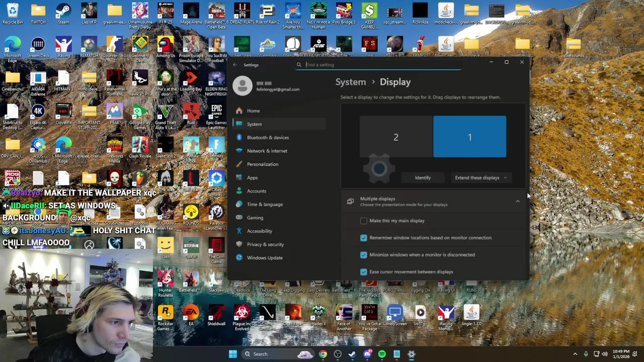
Task: Select the LonelyScreen desktop icon
Action: [x=395, y=316]
